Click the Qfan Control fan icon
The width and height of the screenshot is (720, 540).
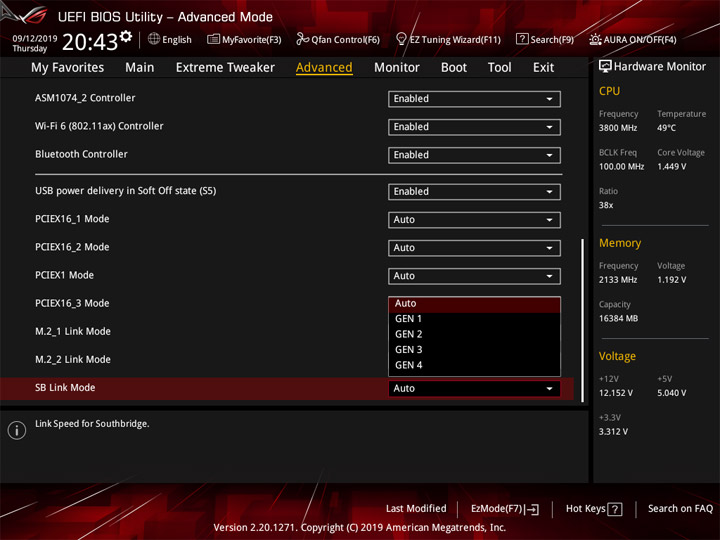pyautogui.click(x=302, y=39)
